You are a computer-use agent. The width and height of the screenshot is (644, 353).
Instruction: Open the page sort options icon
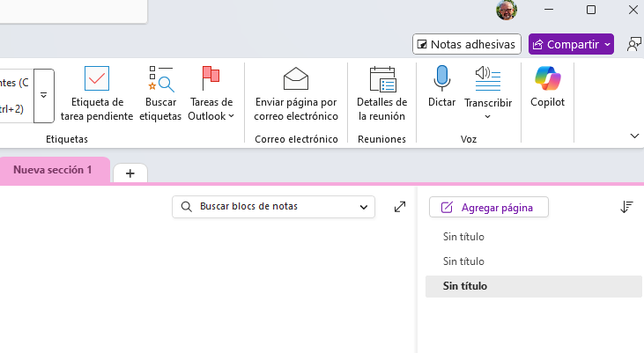pyautogui.click(x=626, y=207)
